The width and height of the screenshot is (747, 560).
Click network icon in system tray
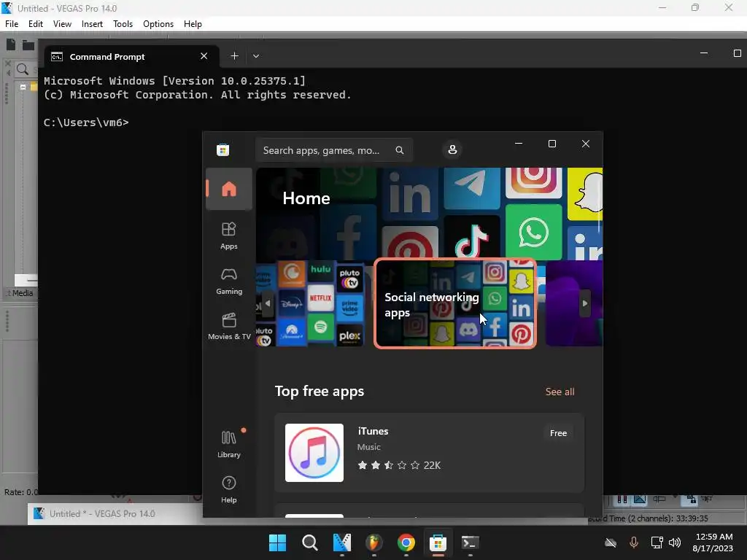[x=657, y=542]
